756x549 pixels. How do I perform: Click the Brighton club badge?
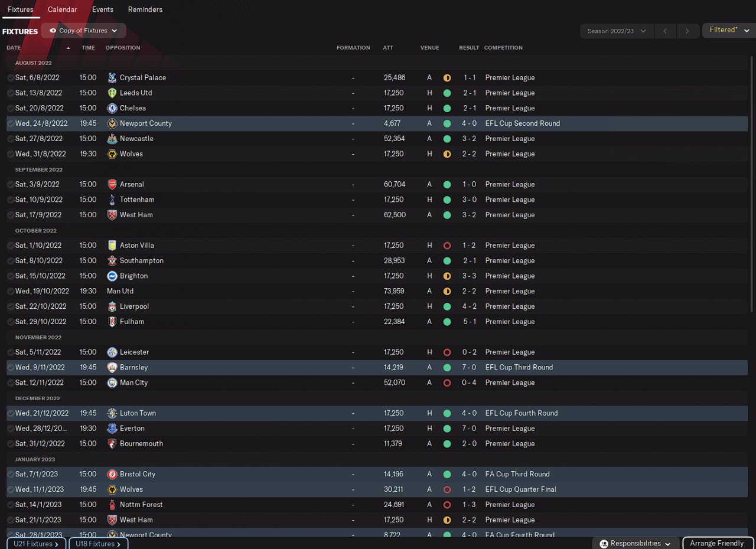pos(112,276)
